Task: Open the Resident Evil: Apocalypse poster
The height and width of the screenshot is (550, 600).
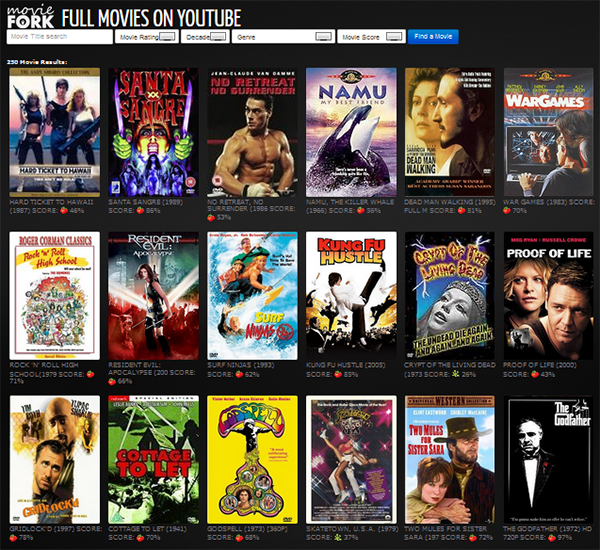Action: pos(153,294)
